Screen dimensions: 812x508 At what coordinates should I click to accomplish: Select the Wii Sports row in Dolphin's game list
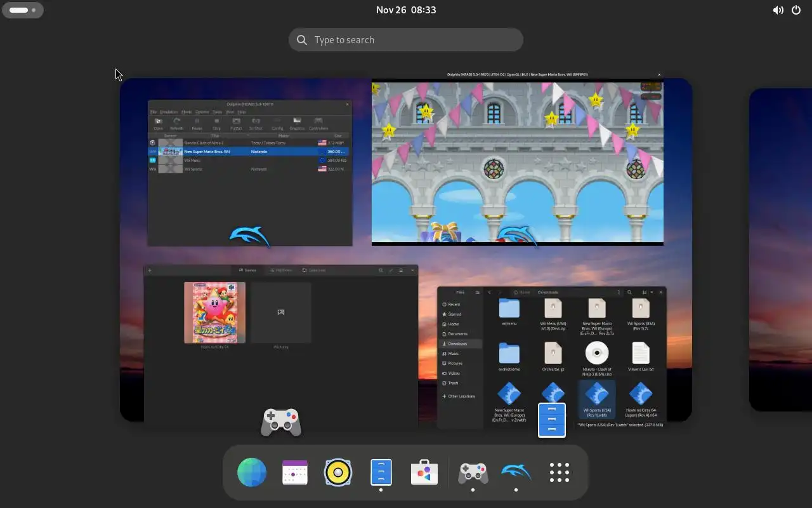(249, 169)
